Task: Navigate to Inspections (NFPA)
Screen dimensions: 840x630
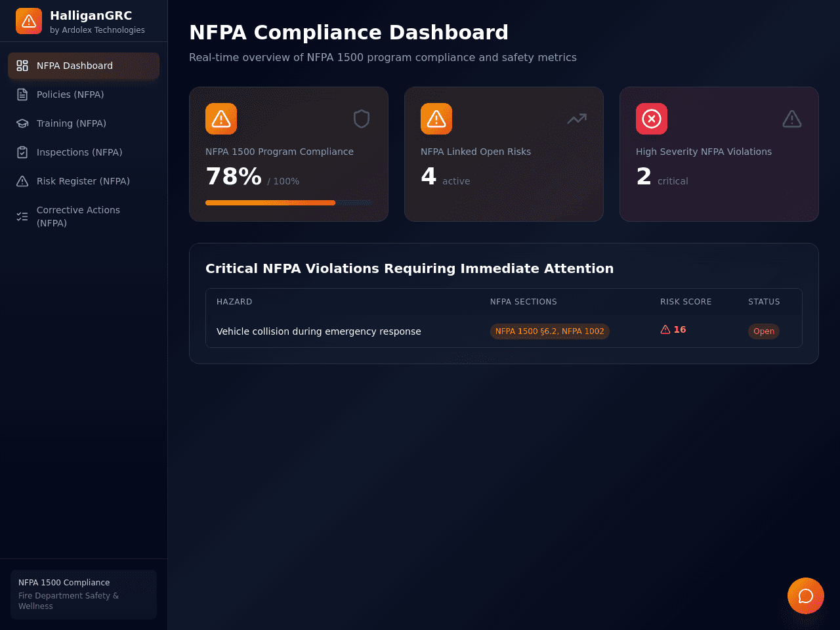Action: (83, 152)
